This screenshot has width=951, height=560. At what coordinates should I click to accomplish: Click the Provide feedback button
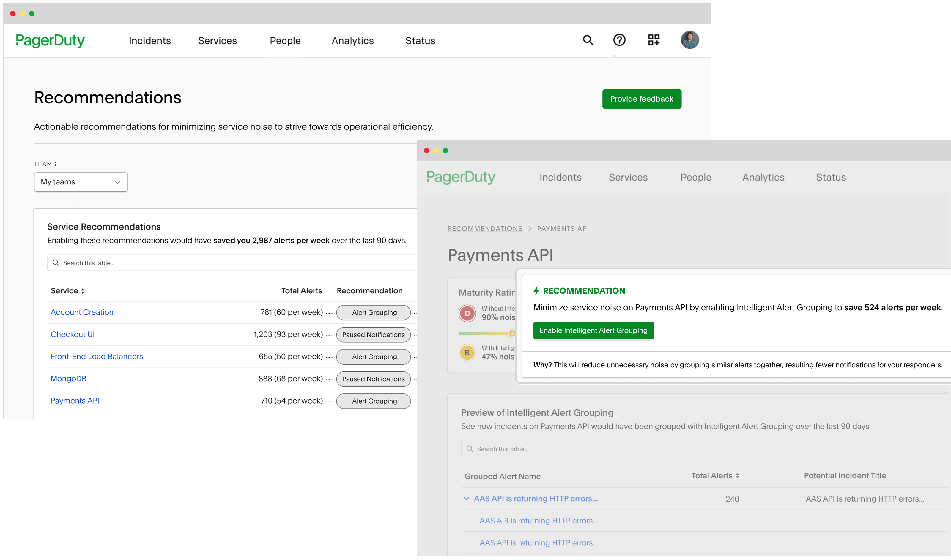point(642,99)
